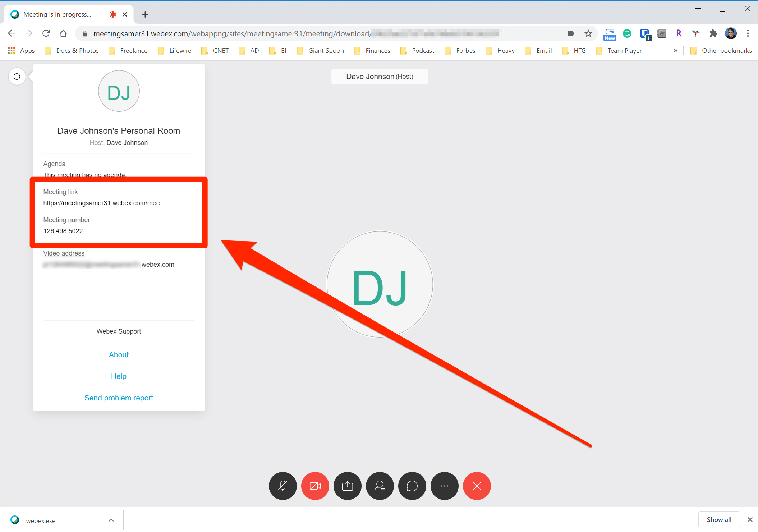Screen dimensions: 758x532
Task: Select the Meeting is in progress tab
Action: [x=58, y=14]
